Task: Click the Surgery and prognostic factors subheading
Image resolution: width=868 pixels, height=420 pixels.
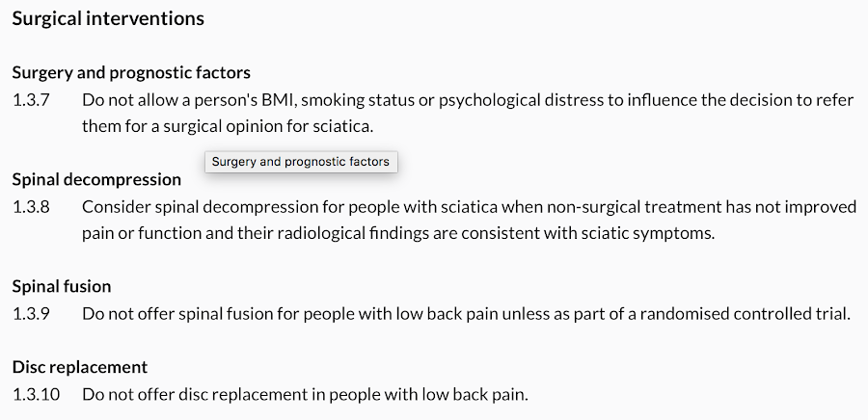Action: [131, 72]
